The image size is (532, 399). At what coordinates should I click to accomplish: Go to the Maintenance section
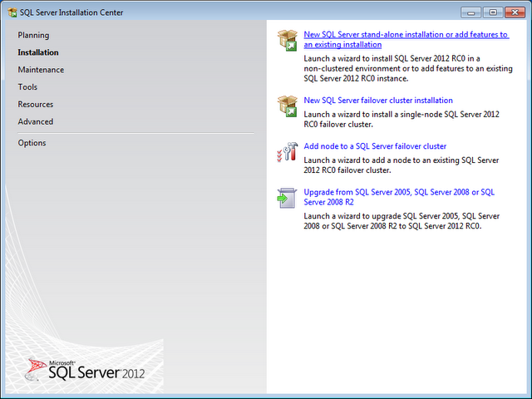(x=41, y=70)
